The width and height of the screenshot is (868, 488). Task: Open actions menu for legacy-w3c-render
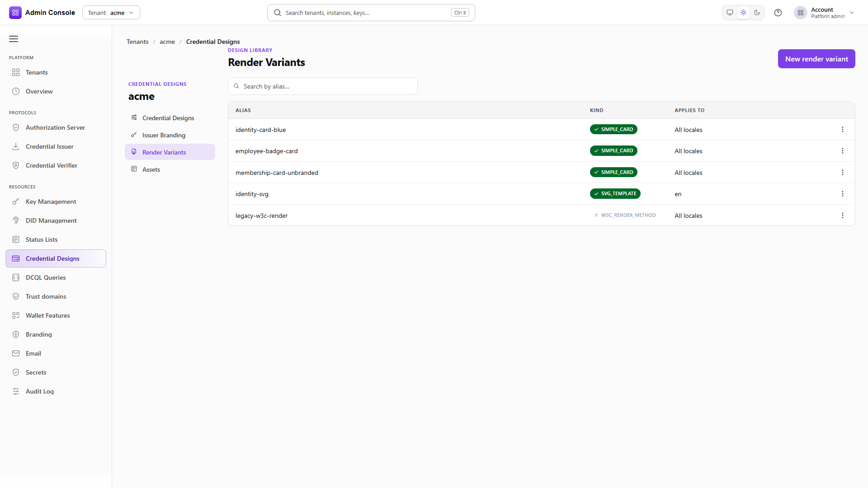[843, 216]
